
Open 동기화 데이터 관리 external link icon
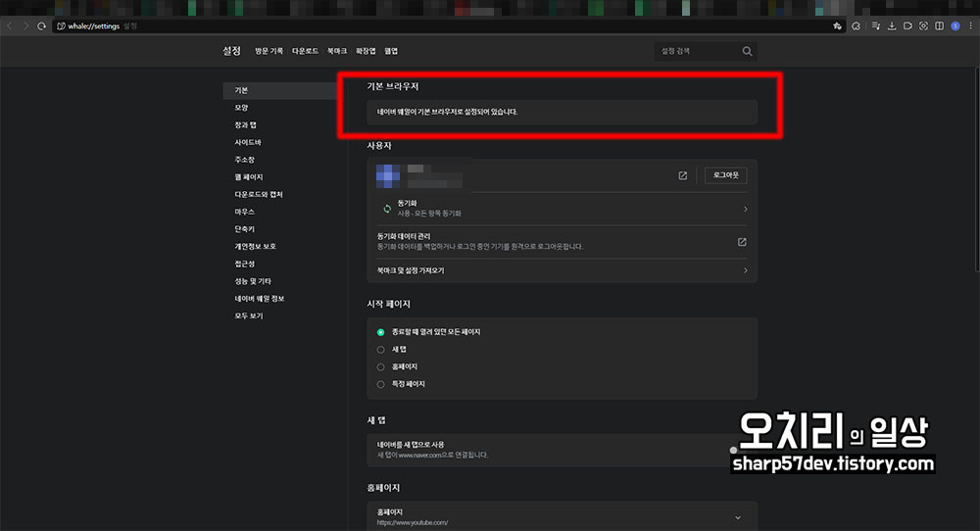742,242
